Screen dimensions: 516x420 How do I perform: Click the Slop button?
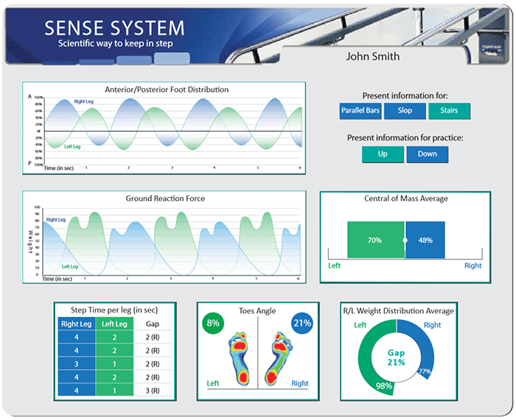pyautogui.click(x=405, y=111)
